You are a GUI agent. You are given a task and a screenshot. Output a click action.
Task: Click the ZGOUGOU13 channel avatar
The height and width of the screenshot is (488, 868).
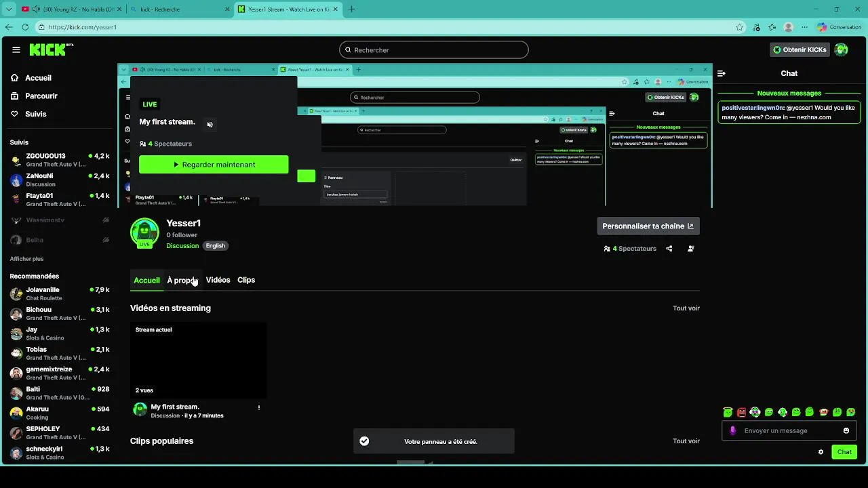16,161
